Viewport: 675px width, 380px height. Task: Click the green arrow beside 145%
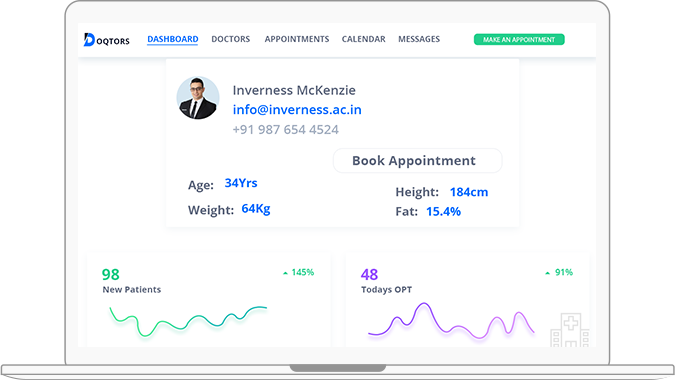(x=285, y=273)
